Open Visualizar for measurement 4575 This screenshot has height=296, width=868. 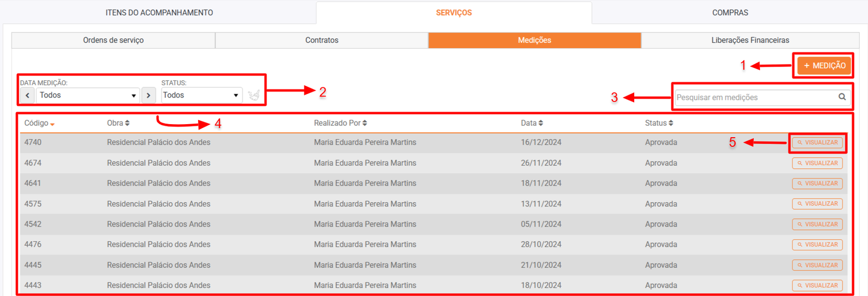[817, 204]
